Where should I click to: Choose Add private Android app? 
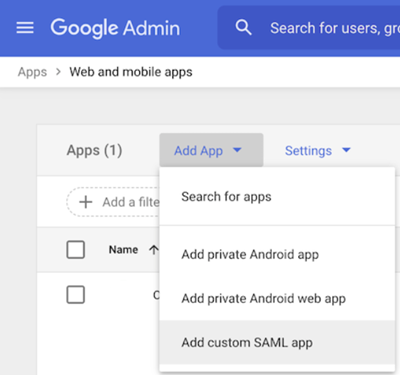click(277, 255)
